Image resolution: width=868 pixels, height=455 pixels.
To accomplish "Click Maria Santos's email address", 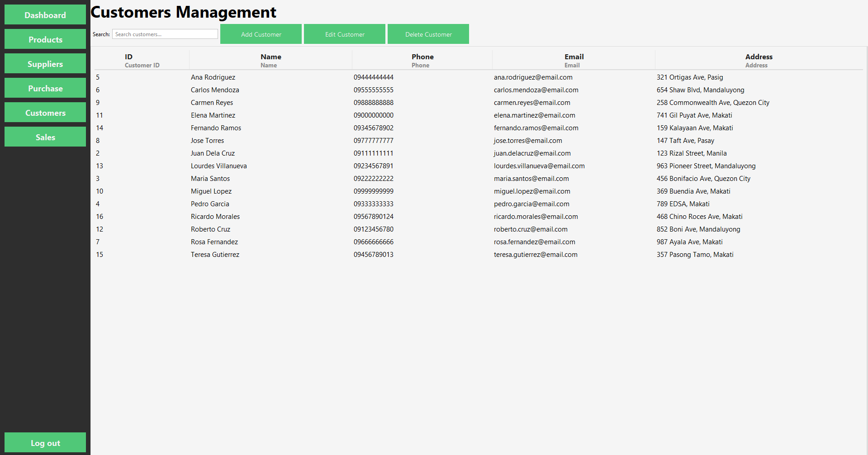I will pyautogui.click(x=531, y=178).
